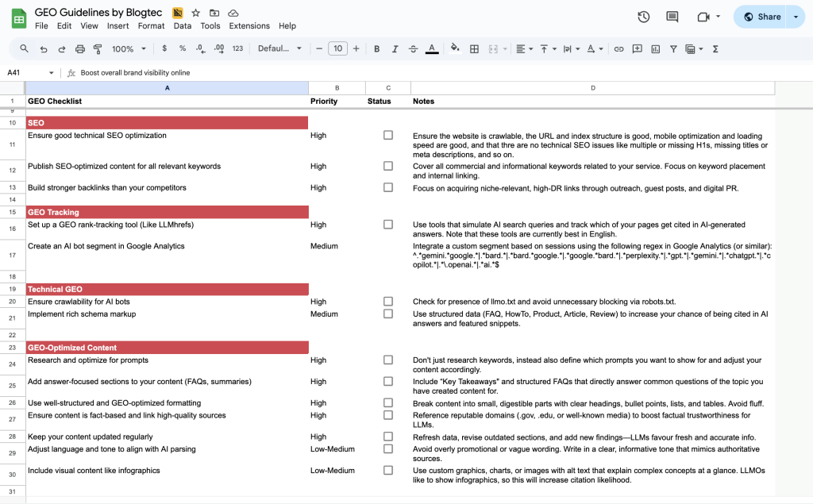Open the fill color picker
The image size is (813, 504).
click(x=455, y=48)
